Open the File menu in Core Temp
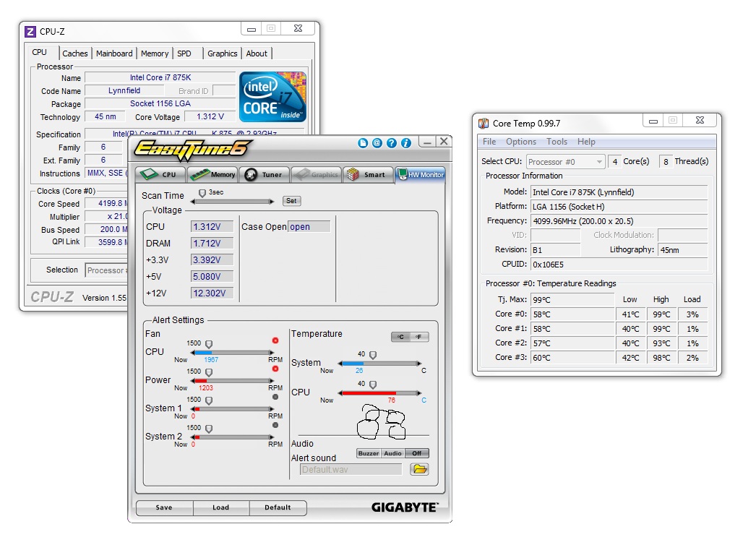The width and height of the screenshot is (756, 558). (x=489, y=142)
